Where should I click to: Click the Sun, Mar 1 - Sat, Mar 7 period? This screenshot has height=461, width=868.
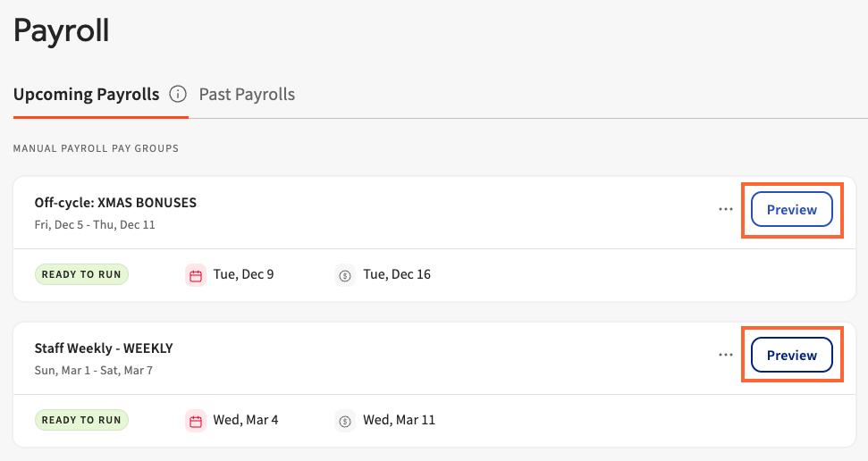[93, 370]
